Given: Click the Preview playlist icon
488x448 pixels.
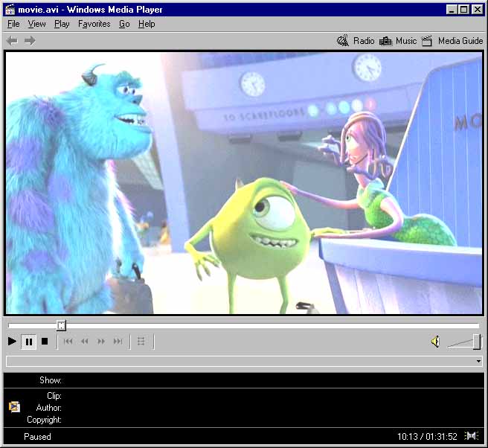Looking at the screenshot, I should pyautogui.click(x=141, y=342).
